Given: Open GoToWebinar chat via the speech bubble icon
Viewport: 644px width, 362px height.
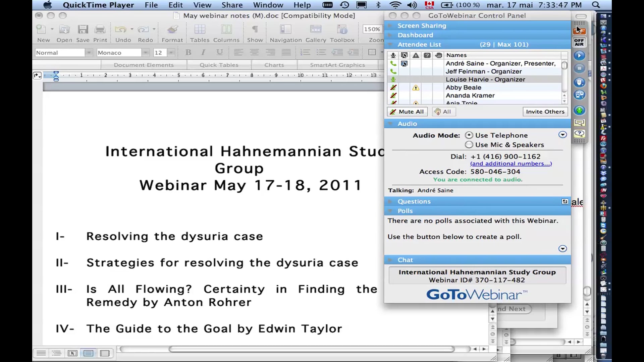Looking at the screenshot, I should point(579,122).
